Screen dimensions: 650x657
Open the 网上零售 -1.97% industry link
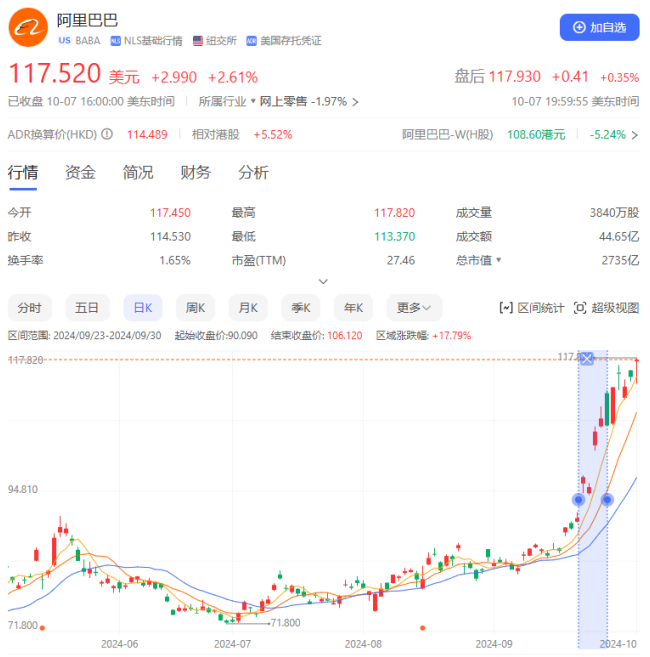(309, 101)
